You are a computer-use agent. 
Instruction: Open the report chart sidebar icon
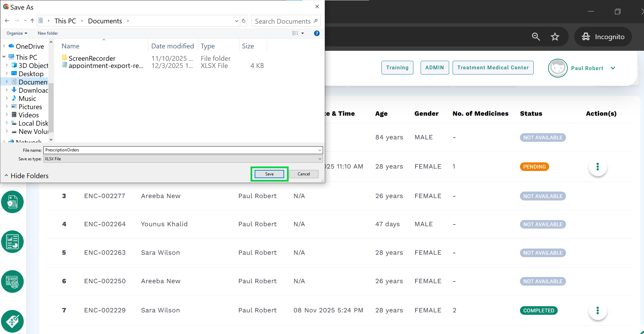click(x=12, y=242)
